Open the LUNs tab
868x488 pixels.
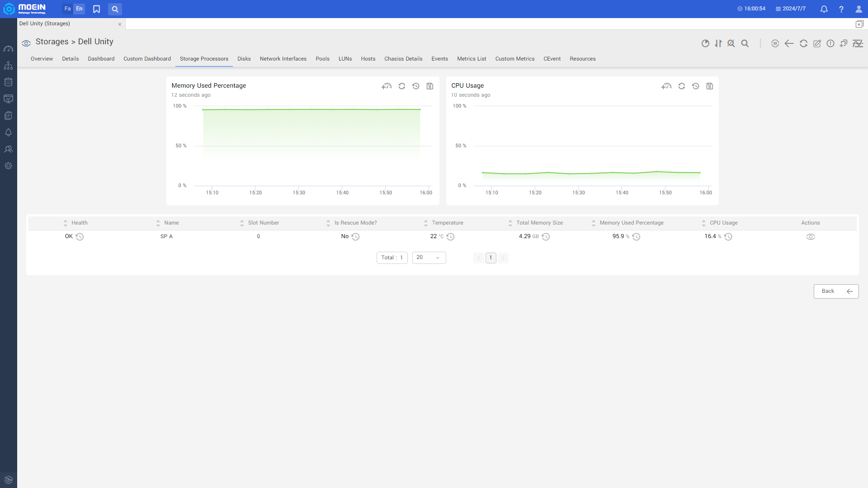pyautogui.click(x=345, y=59)
